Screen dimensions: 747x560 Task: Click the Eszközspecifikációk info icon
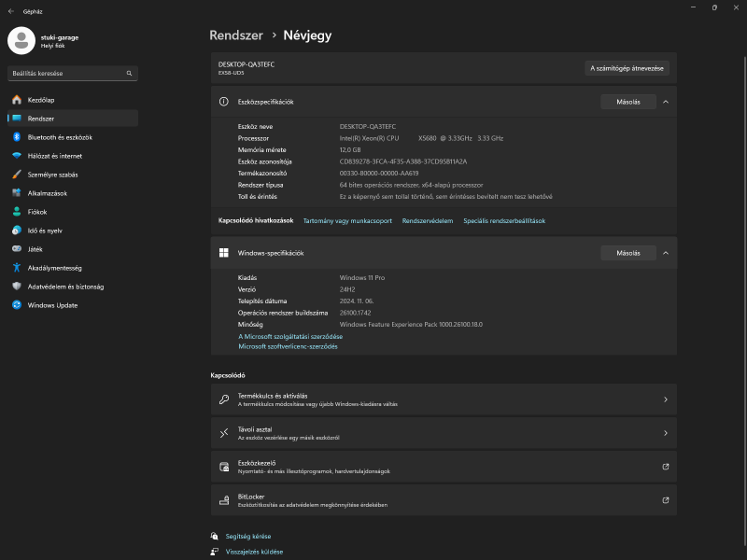tap(223, 102)
